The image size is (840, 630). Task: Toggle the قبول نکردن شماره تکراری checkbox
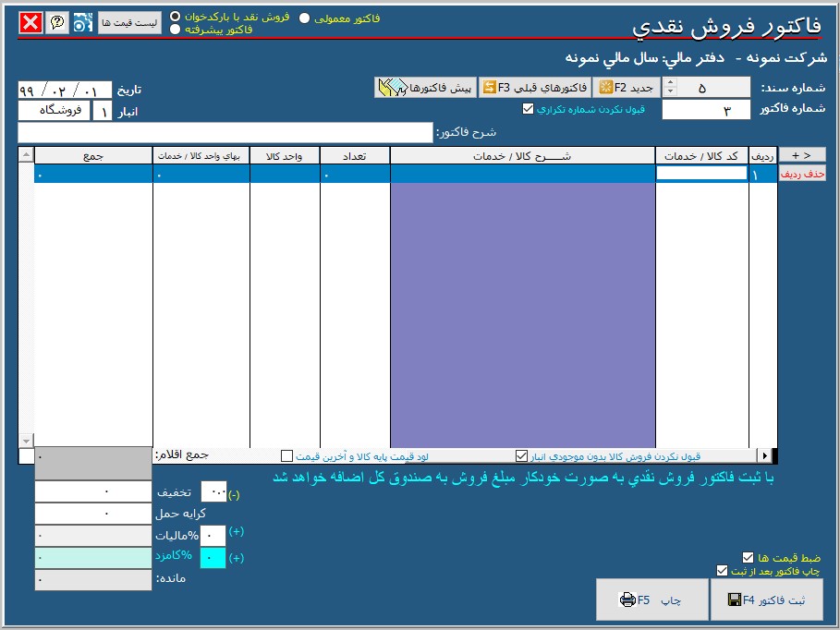tap(528, 109)
